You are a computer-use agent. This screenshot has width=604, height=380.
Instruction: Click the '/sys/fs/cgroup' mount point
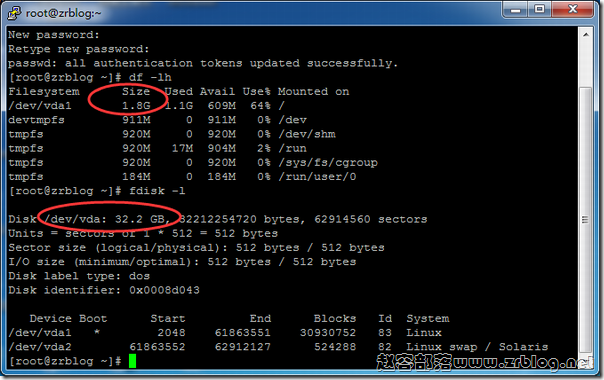click(x=328, y=163)
